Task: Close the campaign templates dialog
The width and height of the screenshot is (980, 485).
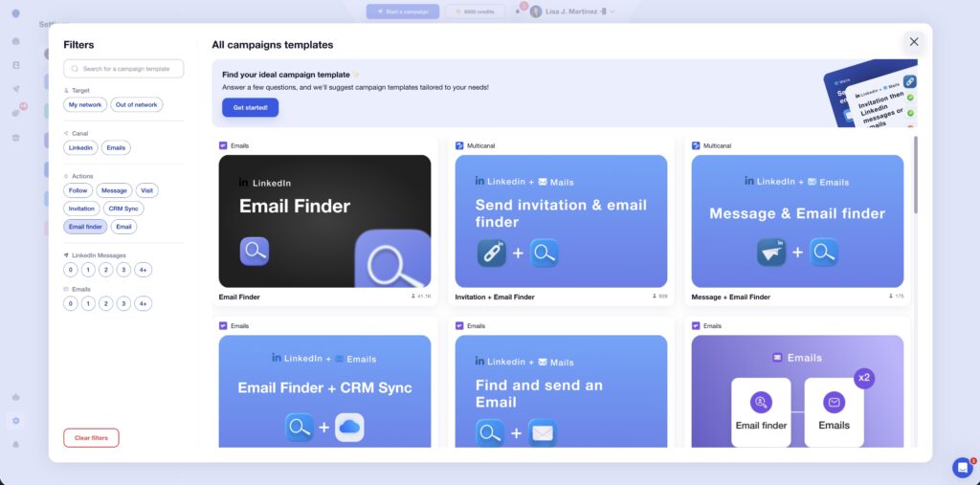Action: 914,42
